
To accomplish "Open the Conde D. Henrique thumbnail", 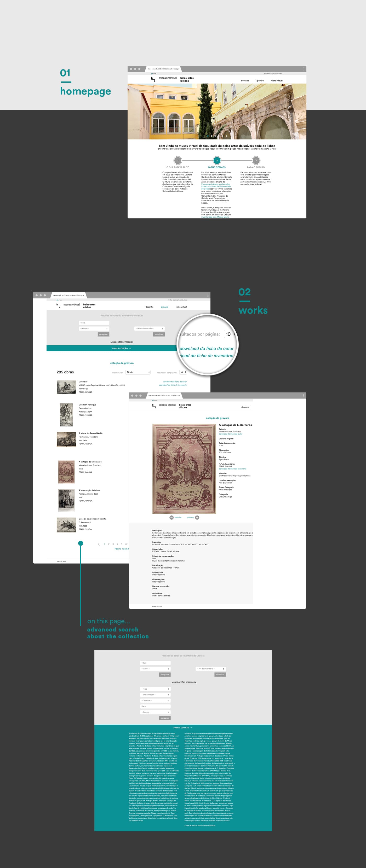I will (66, 415).
